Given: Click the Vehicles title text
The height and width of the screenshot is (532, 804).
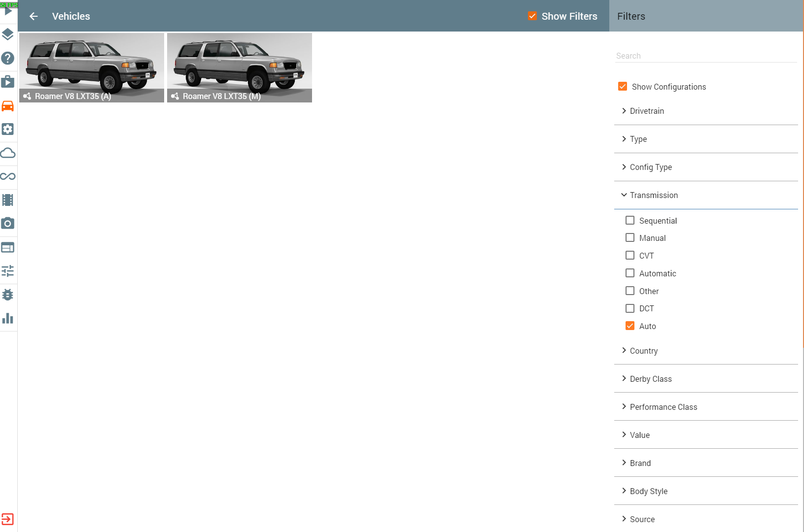Looking at the screenshot, I should pyautogui.click(x=71, y=16).
